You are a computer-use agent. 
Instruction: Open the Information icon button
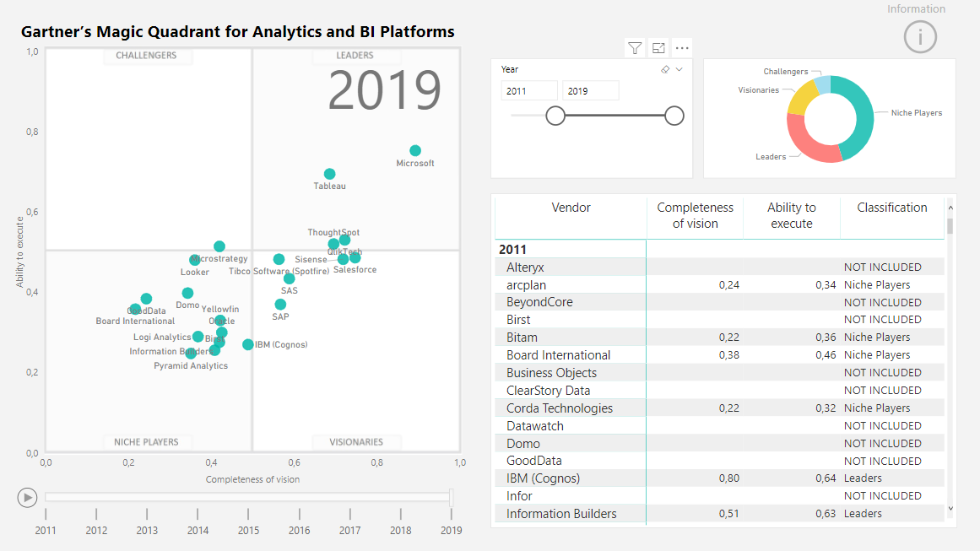pos(920,37)
